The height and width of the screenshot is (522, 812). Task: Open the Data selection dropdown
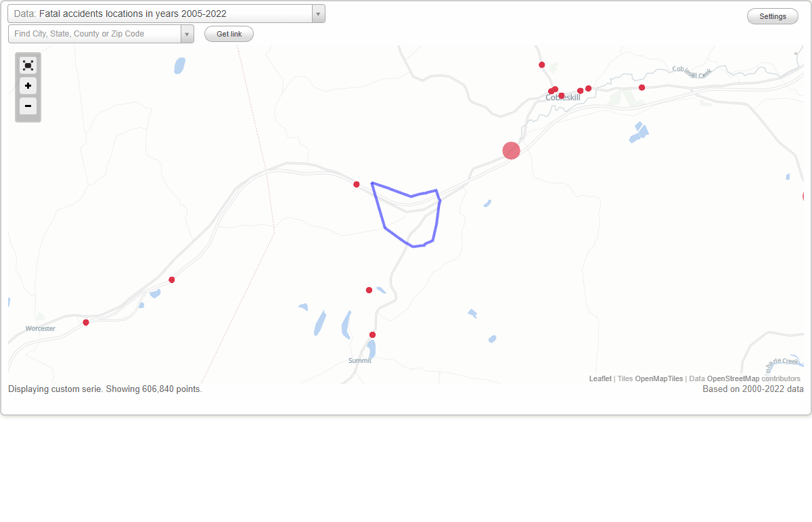(x=318, y=14)
